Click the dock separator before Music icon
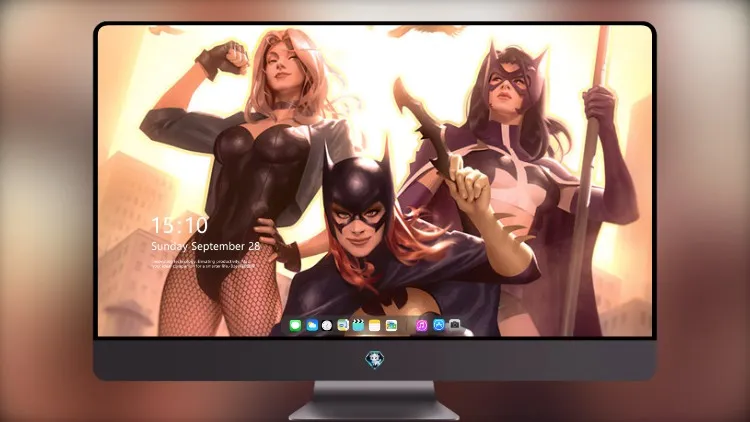Image resolution: width=750 pixels, height=422 pixels. pyautogui.click(x=407, y=325)
